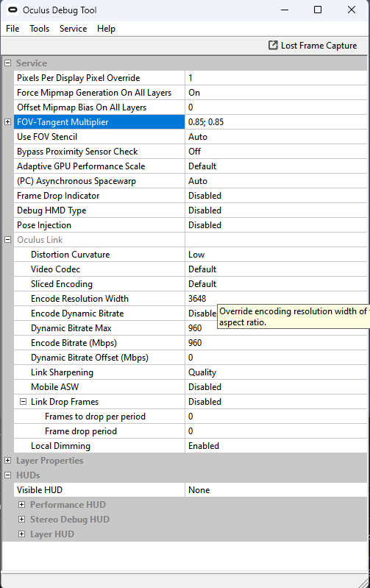Edit Dynamic Bitrate Max value 960

(276, 328)
